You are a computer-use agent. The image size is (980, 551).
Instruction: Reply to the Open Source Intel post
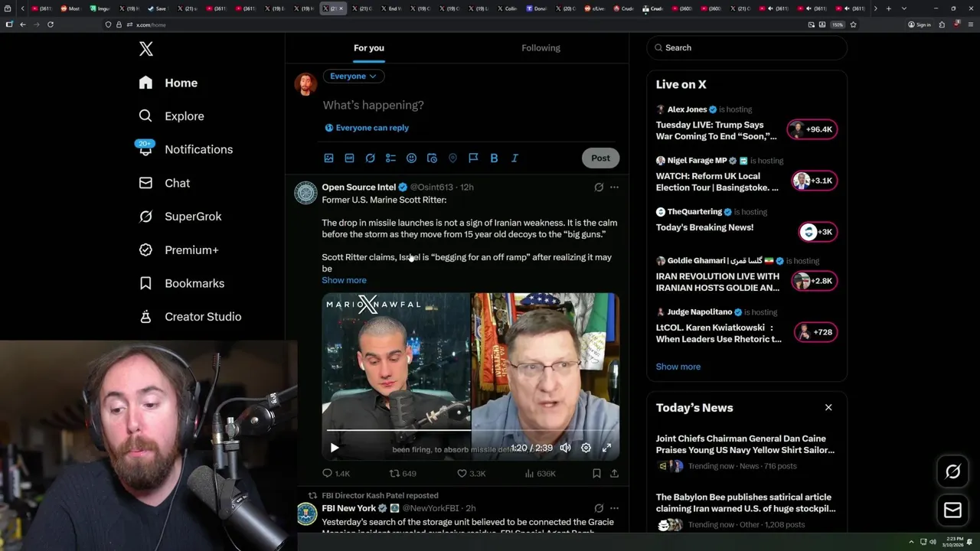(x=335, y=474)
